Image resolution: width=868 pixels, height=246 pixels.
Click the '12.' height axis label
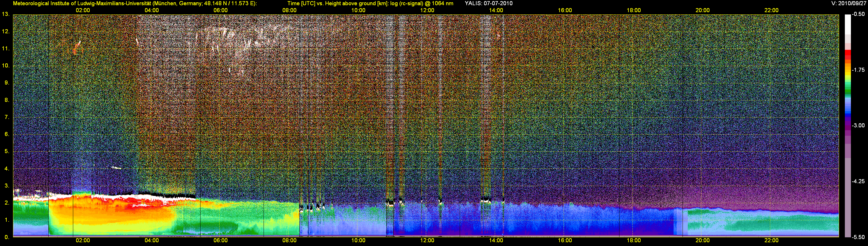tap(5, 31)
